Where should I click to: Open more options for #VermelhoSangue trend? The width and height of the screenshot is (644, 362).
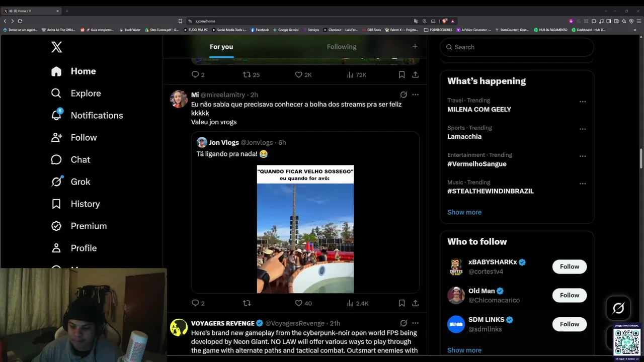583,156
